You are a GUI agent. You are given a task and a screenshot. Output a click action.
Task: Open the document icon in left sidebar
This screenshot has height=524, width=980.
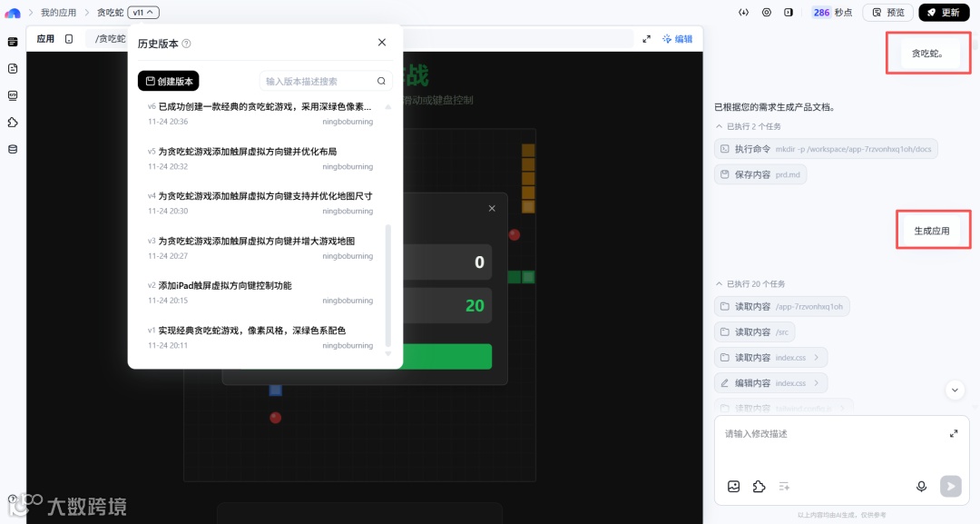[13, 69]
